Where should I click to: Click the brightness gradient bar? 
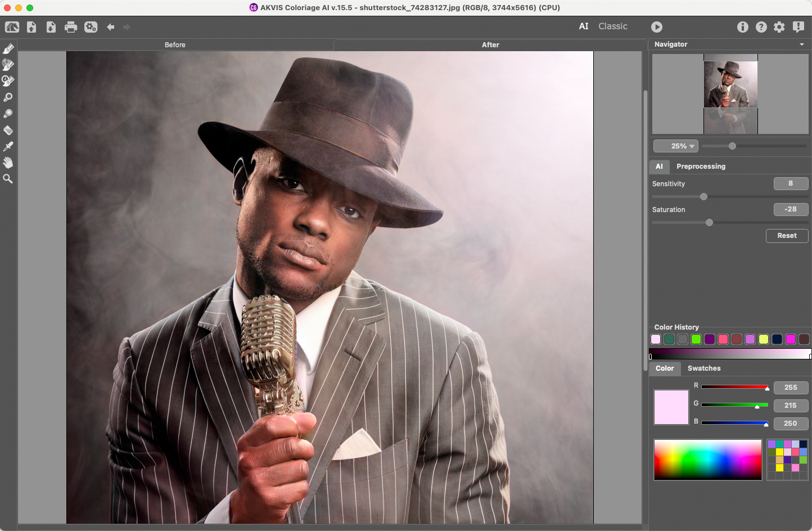(730, 354)
